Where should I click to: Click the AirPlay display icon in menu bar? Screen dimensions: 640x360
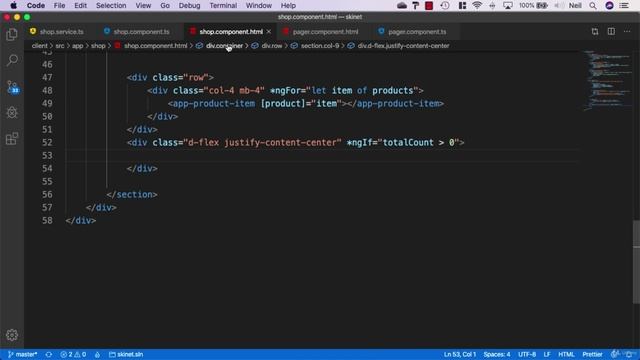(508, 6)
